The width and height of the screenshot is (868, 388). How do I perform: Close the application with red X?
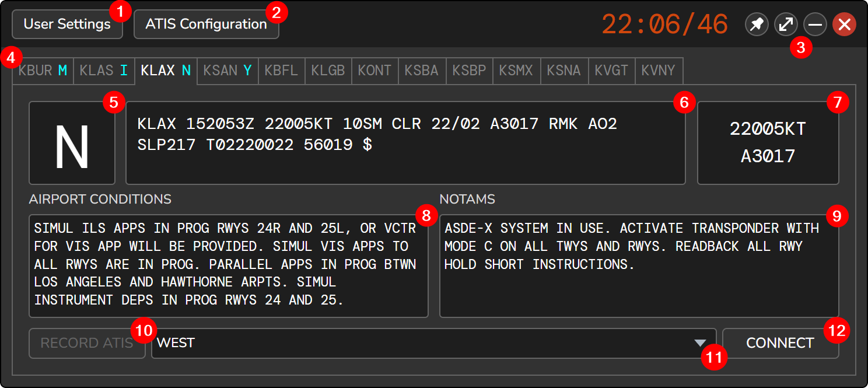pyautogui.click(x=844, y=25)
